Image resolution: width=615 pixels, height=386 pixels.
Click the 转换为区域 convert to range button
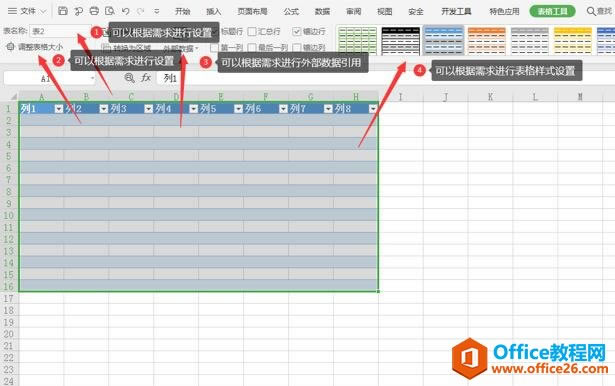pyautogui.click(x=126, y=48)
